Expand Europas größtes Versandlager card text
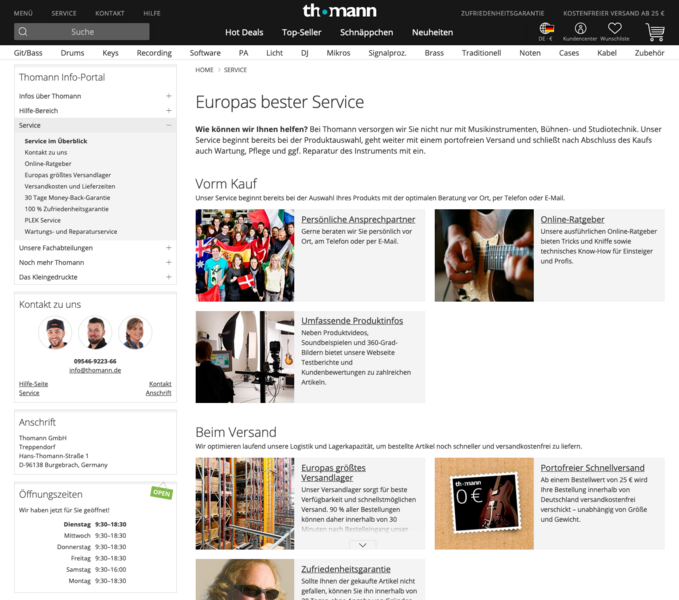 [362, 545]
